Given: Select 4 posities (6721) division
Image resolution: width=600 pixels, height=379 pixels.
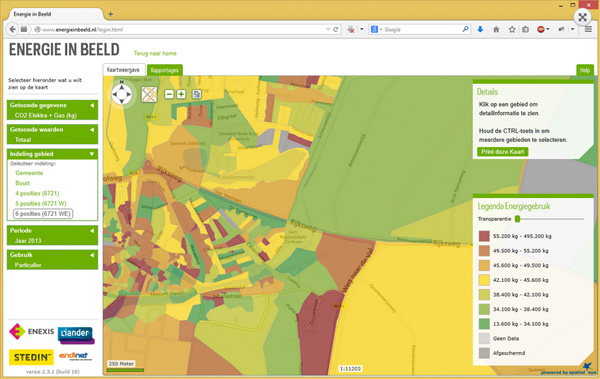Looking at the screenshot, I should coord(37,193).
